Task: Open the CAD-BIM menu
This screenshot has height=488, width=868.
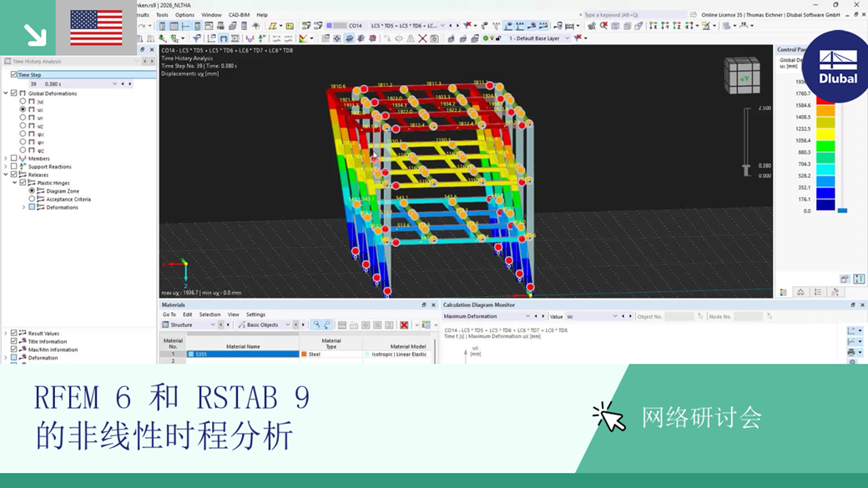Action: pos(240,15)
